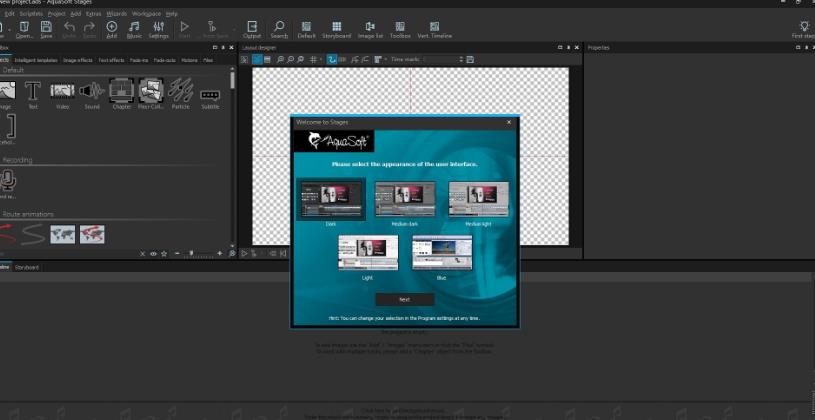Image resolution: width=815 pixels, height=420 pixels.
Task: Click the plus zoom icon in Toolbox footer
Action: click(219, 254)
